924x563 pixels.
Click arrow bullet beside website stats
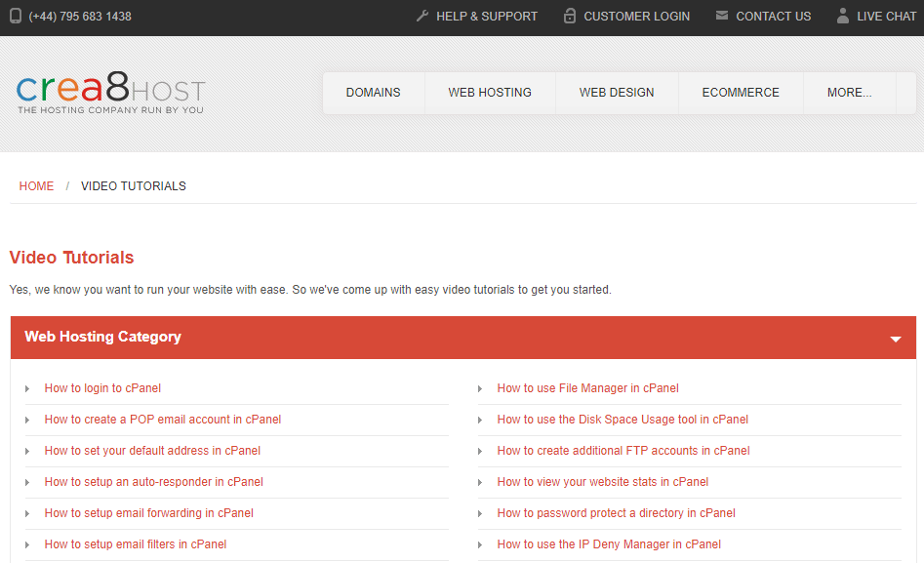pyautogui.click(x=480, y=483)
